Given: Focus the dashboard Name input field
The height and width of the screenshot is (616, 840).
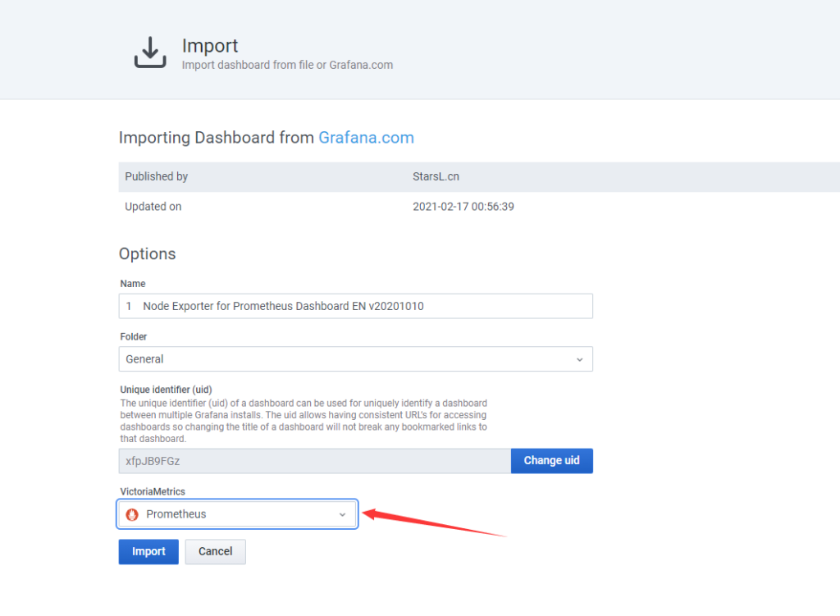Looking at the screenshot, I should [355, 306].
